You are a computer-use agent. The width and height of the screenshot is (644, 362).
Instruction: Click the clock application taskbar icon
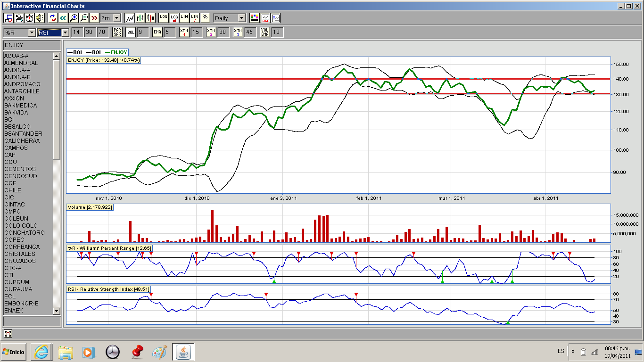113,352
